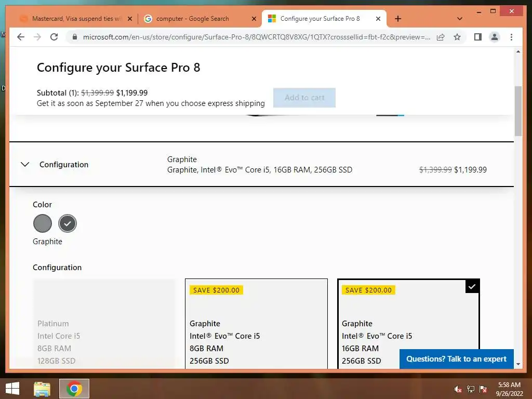Click the express shipping September 27 text
This screenshot has height=399, width=532.
151,103
